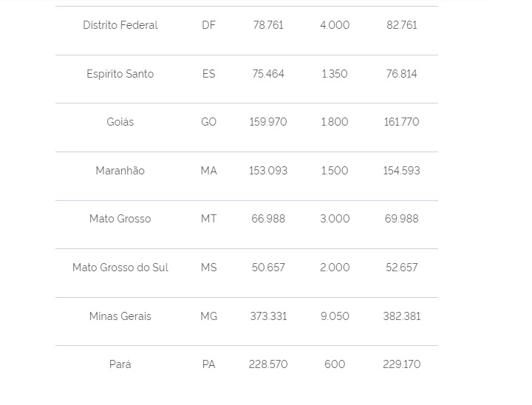Click the Distrito Federal state name cell
The width and height of the screenshot is (532, 405).
tap(120, 25)
